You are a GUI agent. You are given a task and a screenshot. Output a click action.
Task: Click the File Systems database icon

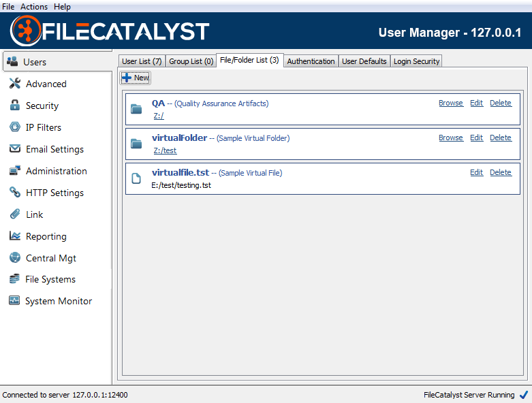(x=14, y=278)
